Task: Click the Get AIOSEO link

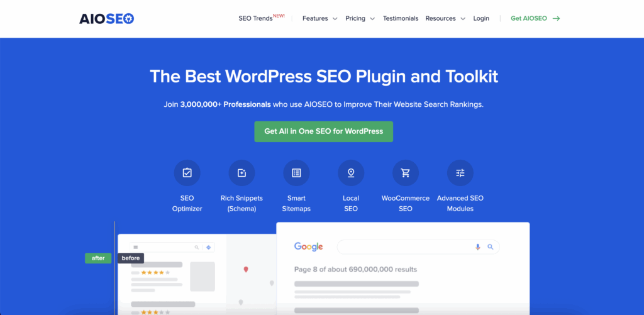Action: click(528, 18)
